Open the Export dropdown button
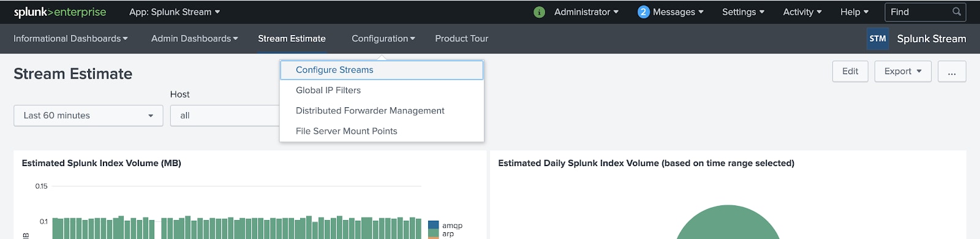The height and width of the screenshot is (239, 980). coord(903,71)
